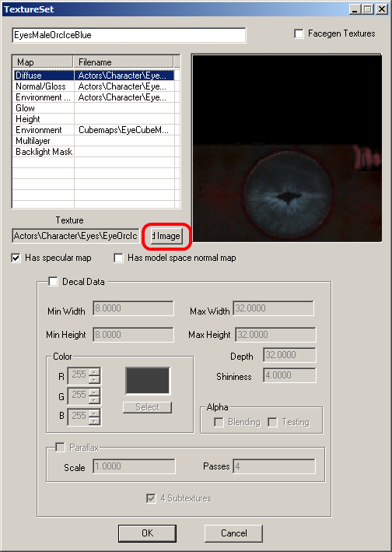The width and height of the screenshot is (392, 552).
Task: Minimize the TextureSet window
Action: 355,9
